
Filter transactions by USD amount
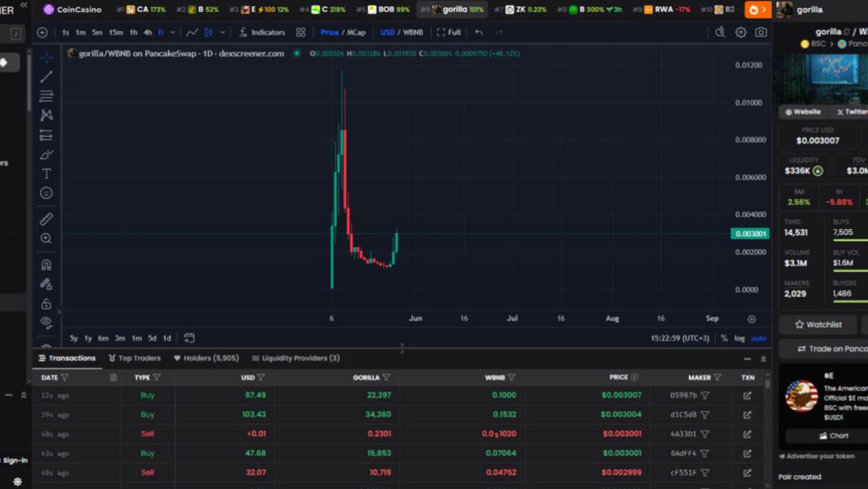pos(260,378)
